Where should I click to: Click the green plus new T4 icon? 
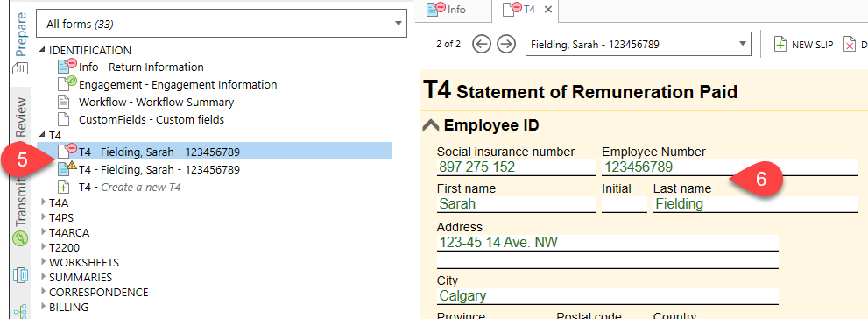(x=64, y=188)
